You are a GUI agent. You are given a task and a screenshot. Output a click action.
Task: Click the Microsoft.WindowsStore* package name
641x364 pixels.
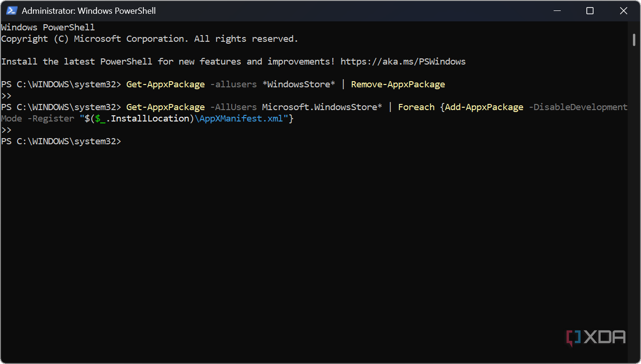pyautogui.click(x=322, y=107)
